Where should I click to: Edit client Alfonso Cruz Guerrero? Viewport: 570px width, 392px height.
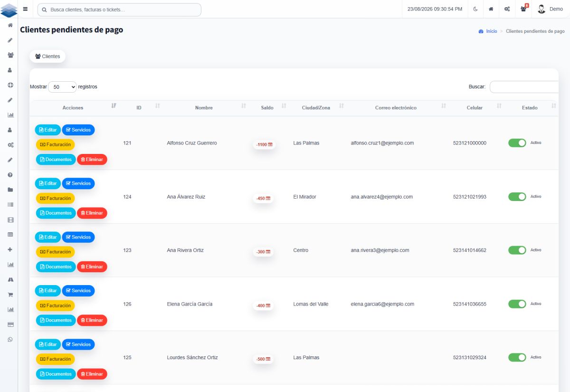tap(48, 130)
